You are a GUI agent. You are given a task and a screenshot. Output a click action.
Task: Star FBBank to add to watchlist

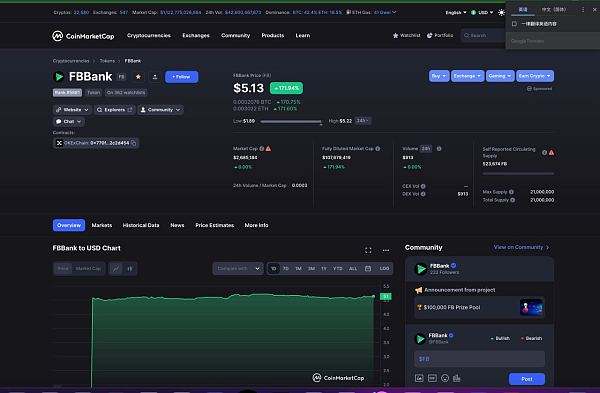(138, 77)
